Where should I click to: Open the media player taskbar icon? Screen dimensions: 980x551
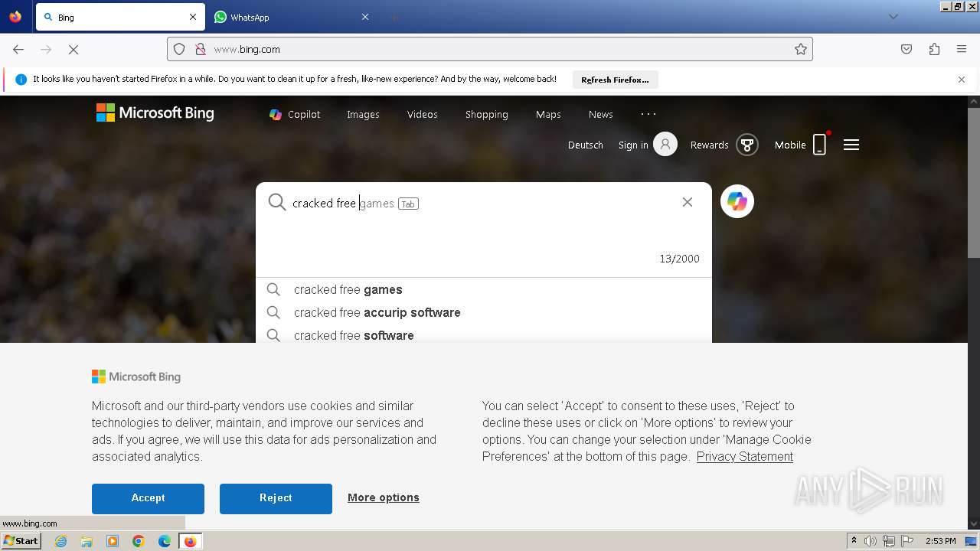click(x=113, y=541)
